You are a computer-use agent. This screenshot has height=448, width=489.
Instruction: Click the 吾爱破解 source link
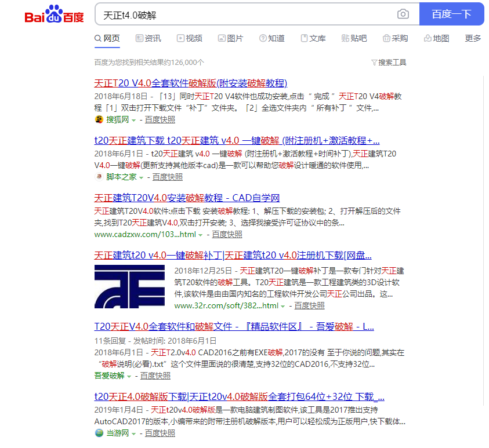110,376
